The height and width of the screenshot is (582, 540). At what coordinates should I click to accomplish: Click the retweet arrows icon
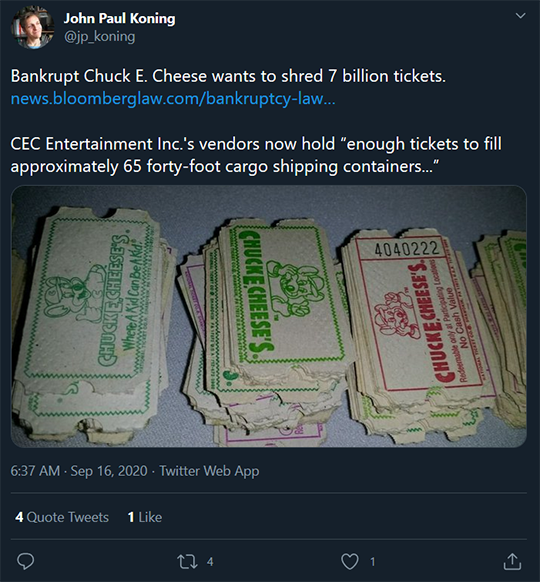pyautogui.click(x=187, y=562)
